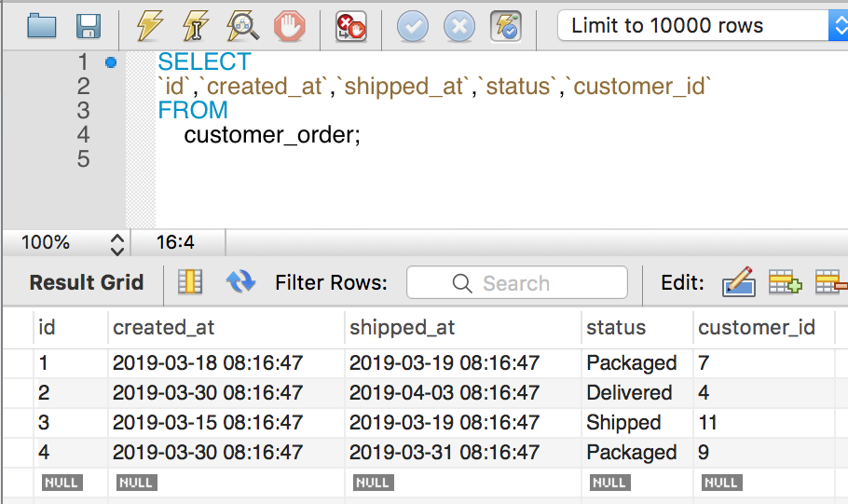Commit transaction with the checkmark icon

click(413, 26)
